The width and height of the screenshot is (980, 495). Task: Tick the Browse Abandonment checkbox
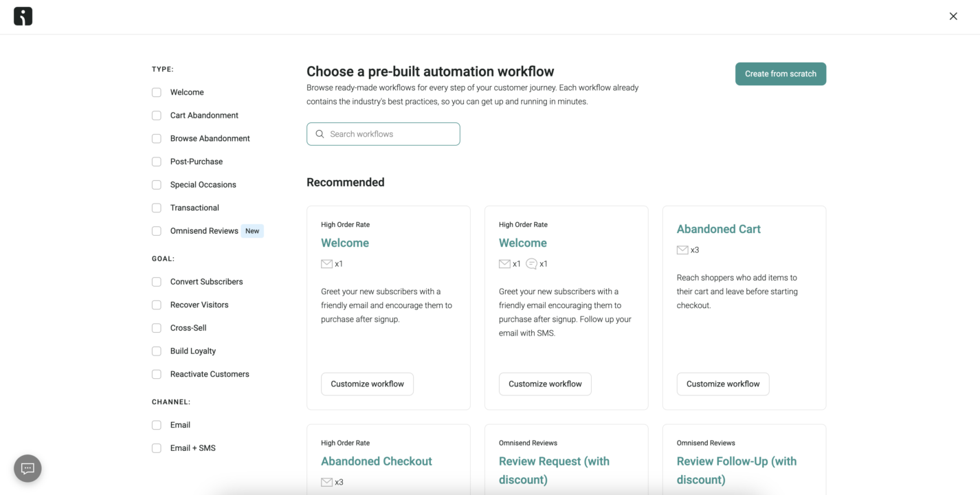tap(157, 138)
